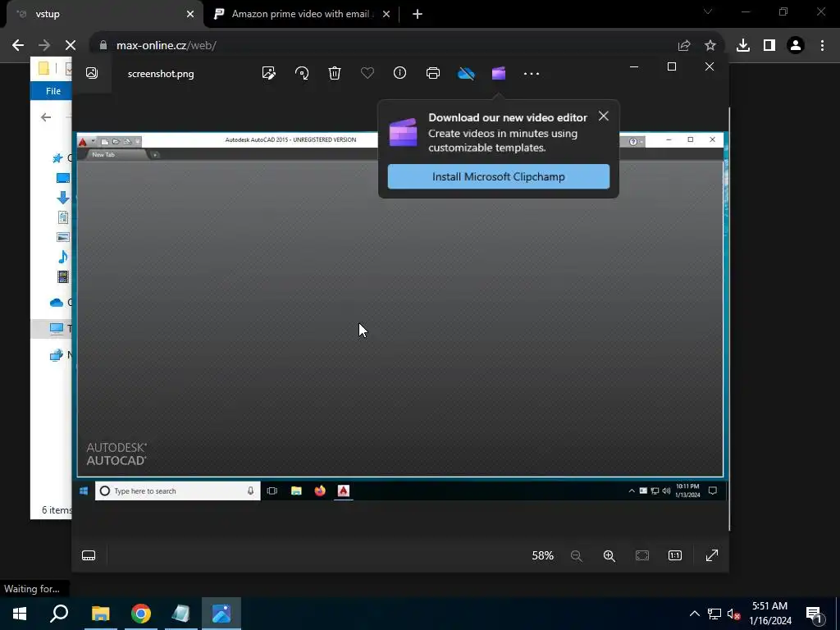This screenshot has height=630, width=840.
Task: Open the Windows Start menu
Action: click(x=20, y=614)
